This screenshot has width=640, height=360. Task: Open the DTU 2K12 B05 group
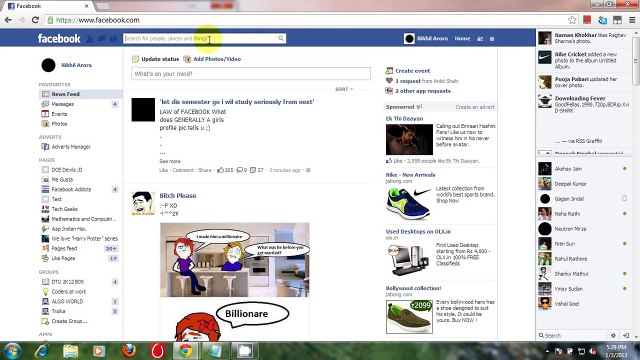(67, 282)
